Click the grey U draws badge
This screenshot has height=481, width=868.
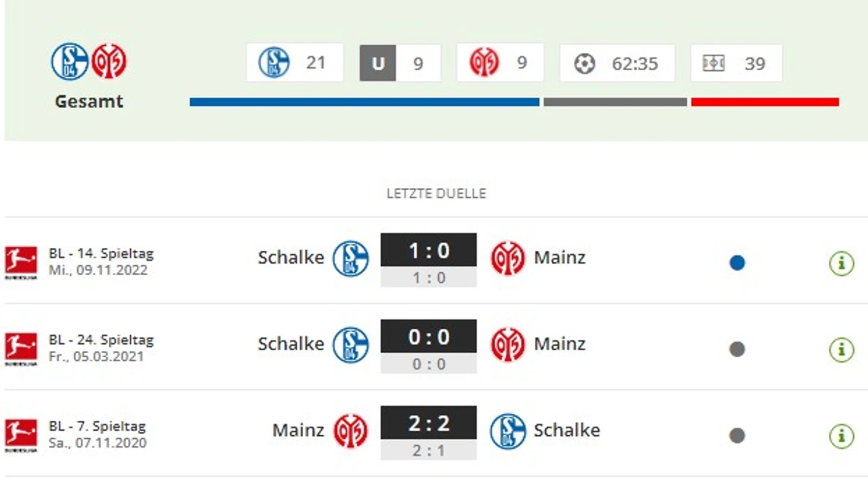(x=378, y=63)
